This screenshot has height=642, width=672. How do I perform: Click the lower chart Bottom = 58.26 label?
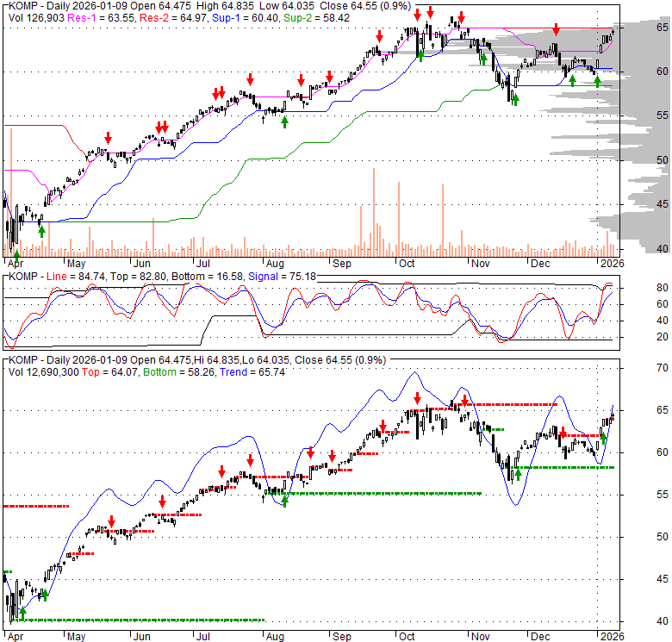179,372
